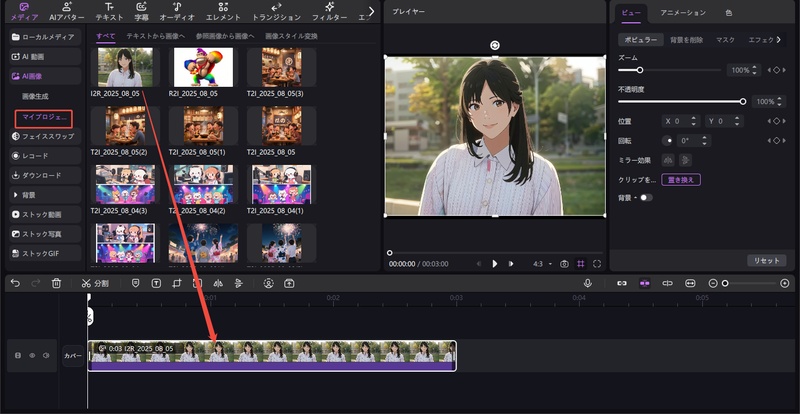Open the AIアバター tab
Image resolution: width=800 pixels, height=414 pixels.
67,12
